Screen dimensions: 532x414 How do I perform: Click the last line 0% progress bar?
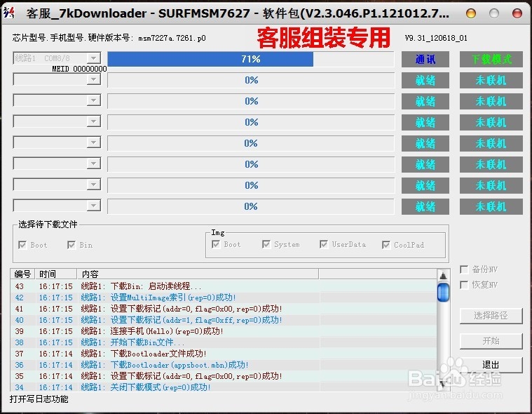[x=251, y=206]
